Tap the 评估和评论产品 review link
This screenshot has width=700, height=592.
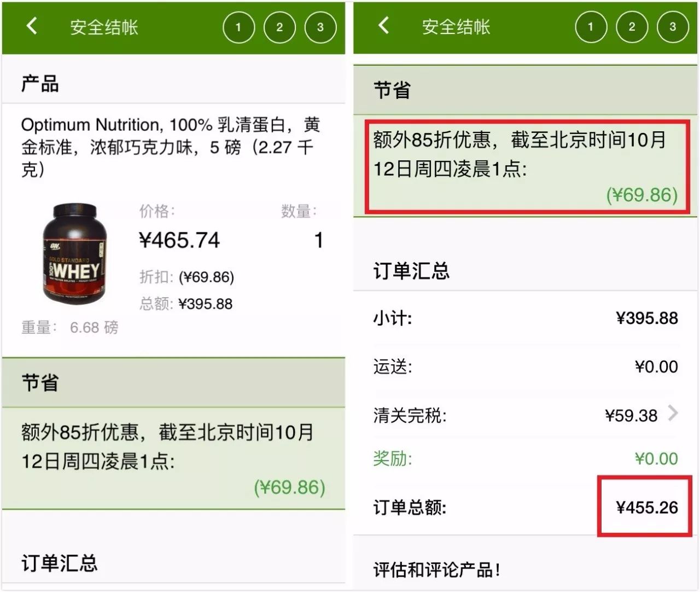[x=436, y=570]
